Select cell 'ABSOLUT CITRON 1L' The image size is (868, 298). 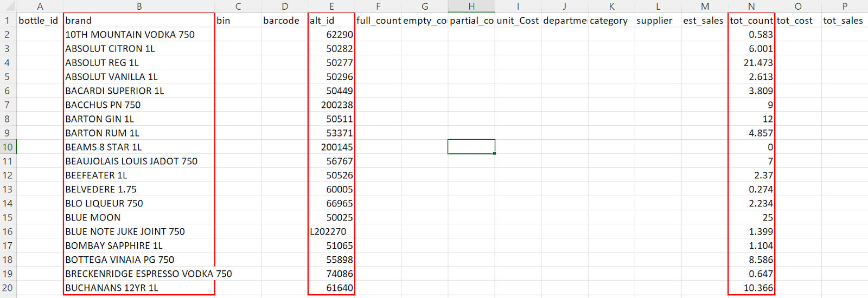coord(139,48)
